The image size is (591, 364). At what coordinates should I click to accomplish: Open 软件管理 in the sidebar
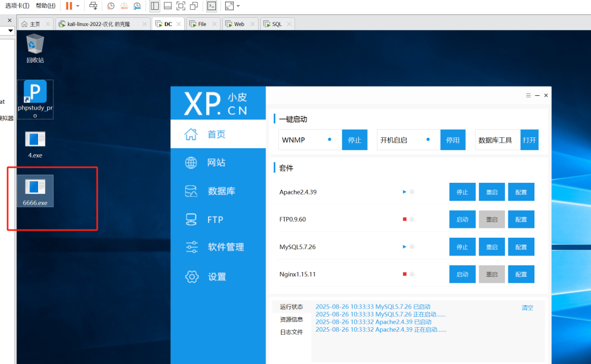pyautogui.click(x=218, y=247)
